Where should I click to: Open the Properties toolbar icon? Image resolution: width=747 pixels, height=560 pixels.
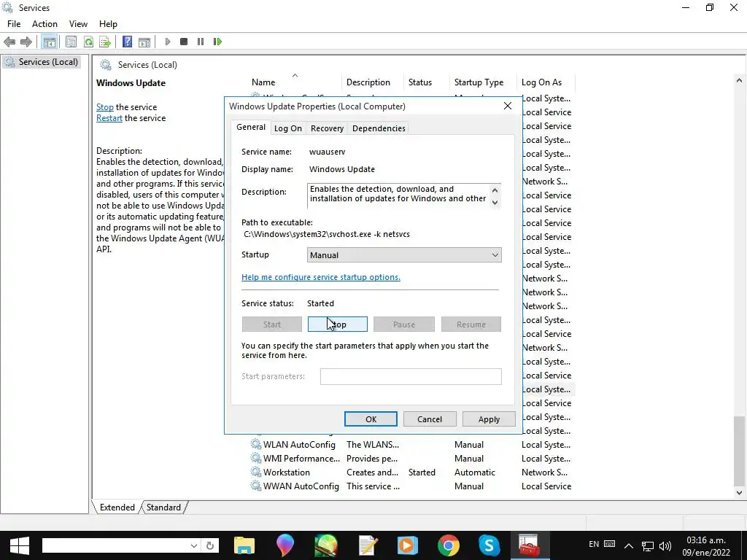(71, 42)
